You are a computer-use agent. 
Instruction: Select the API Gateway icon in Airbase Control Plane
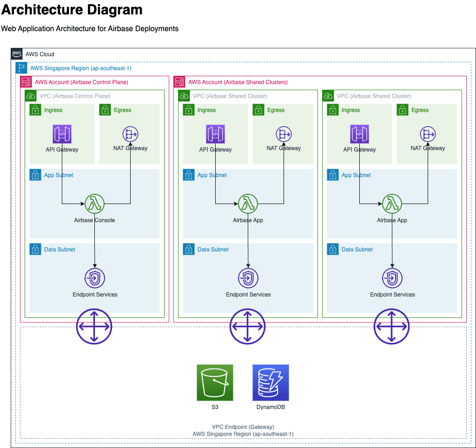[62, 134]
